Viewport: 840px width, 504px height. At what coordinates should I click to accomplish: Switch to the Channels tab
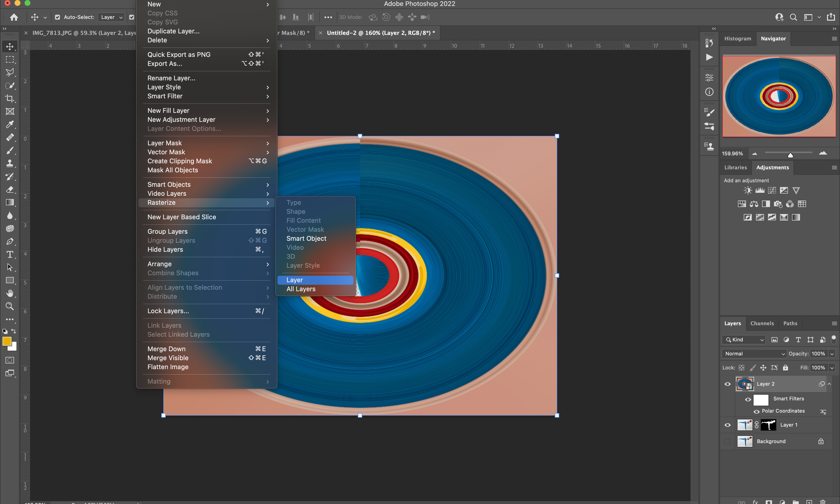(762, 323)
